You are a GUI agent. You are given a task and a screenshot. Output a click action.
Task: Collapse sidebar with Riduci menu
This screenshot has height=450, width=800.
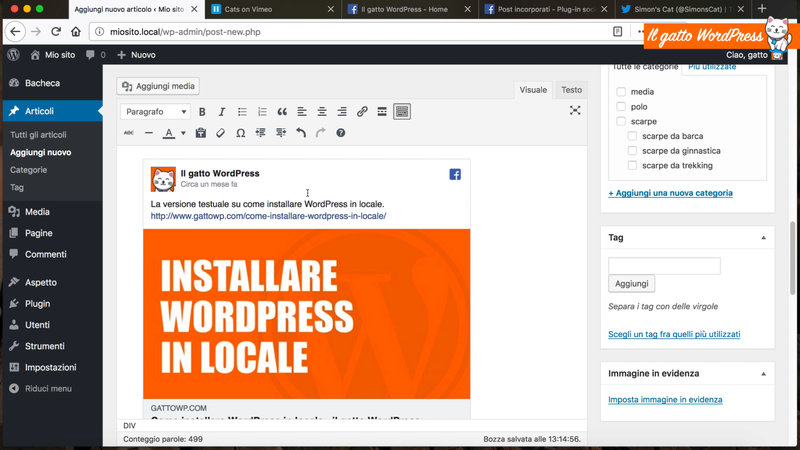coord(53,389)
